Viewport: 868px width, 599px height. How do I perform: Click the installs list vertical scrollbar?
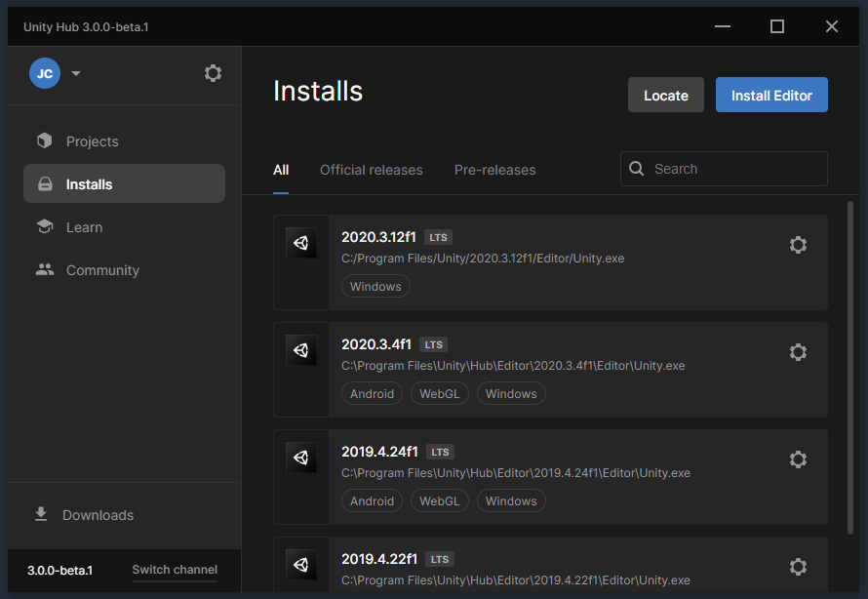[850, 368]
